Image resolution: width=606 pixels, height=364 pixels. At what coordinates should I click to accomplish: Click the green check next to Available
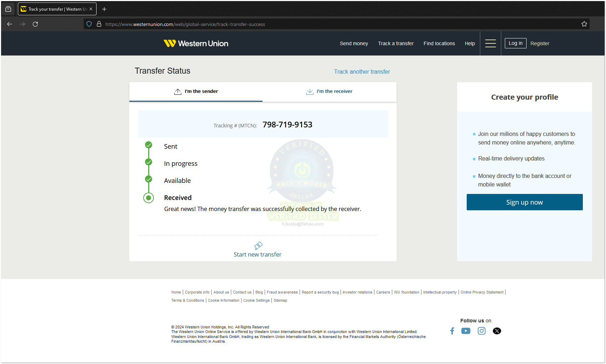coord(149,179)
